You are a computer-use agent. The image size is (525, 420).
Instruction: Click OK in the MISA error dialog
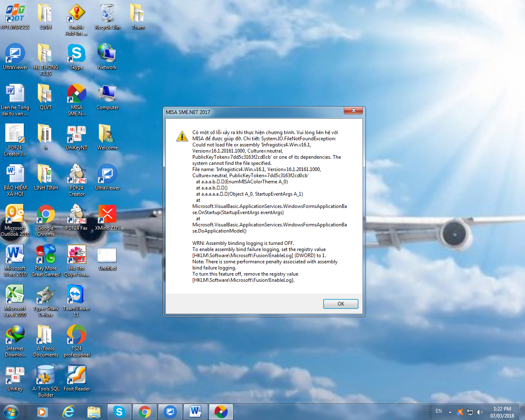(x=340, y=304)
